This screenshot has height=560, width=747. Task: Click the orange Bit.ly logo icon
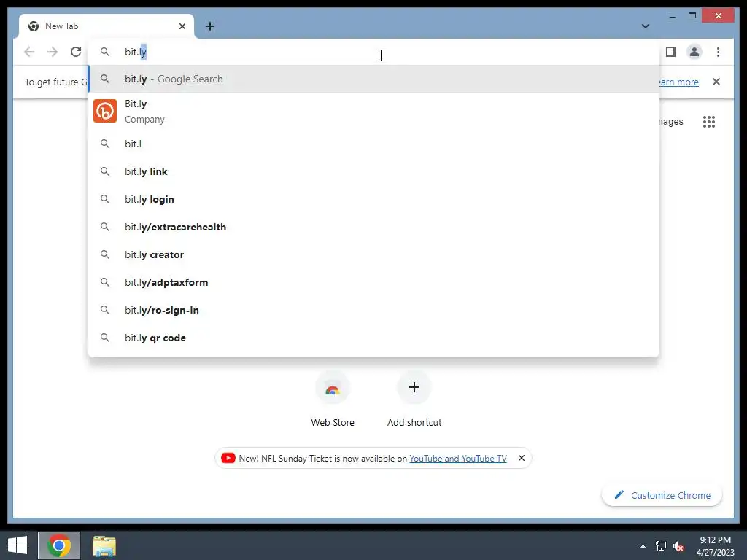point(105,111)
